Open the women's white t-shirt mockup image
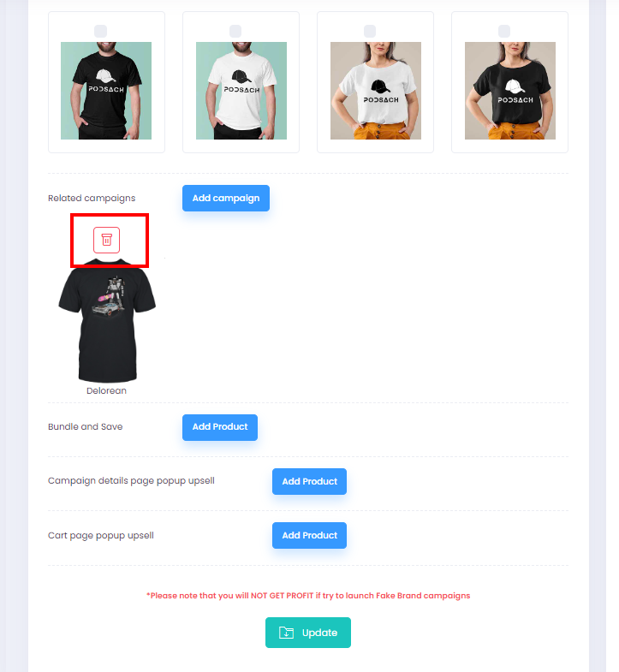This screenshot has height=672, width=619. tap(376, 91)
